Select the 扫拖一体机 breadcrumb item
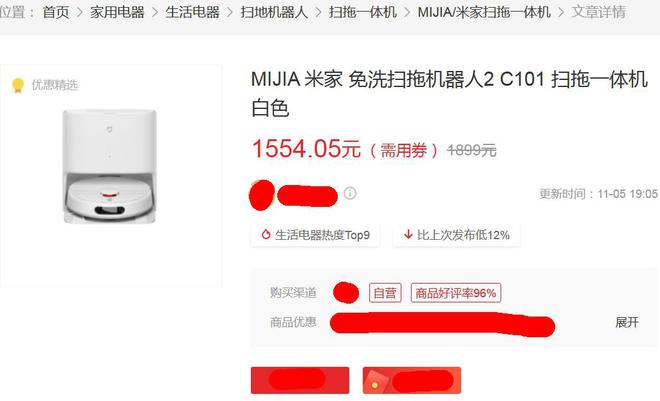 pos(362,12)
